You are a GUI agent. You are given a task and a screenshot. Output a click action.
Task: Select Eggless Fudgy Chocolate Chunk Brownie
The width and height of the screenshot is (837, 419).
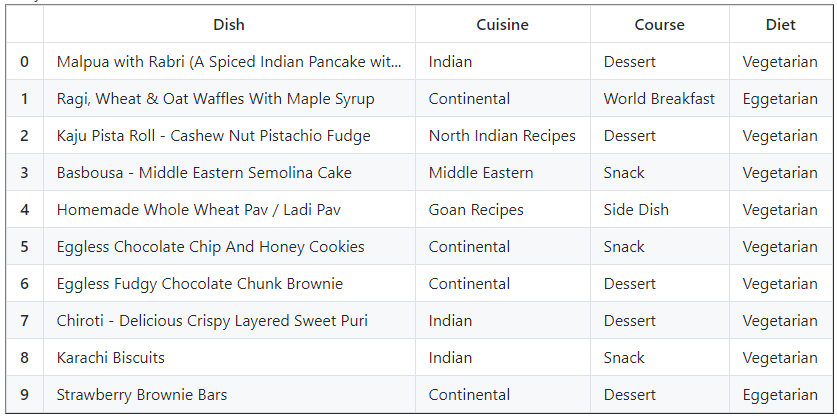tap(200, 284)
